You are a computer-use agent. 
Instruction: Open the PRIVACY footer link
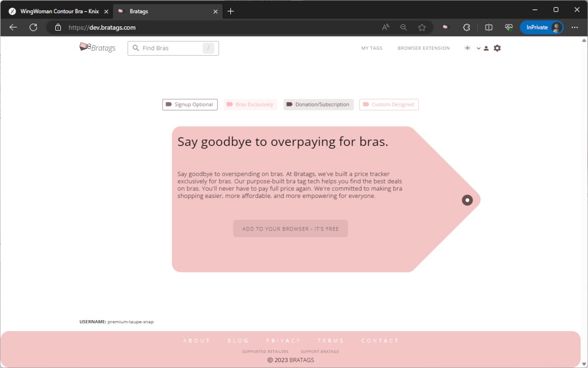click(x=283, y=341)
